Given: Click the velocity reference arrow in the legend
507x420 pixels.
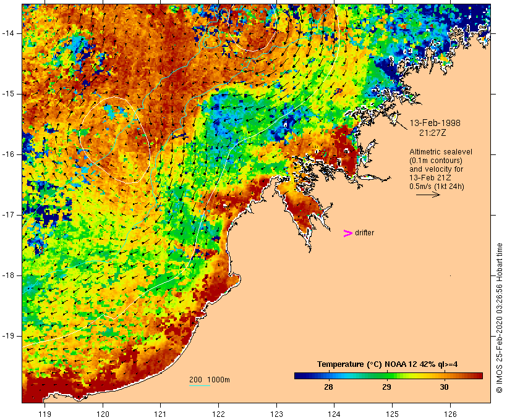Looking at the screenshot, I should pyautogui.click(x=428, y=195).
